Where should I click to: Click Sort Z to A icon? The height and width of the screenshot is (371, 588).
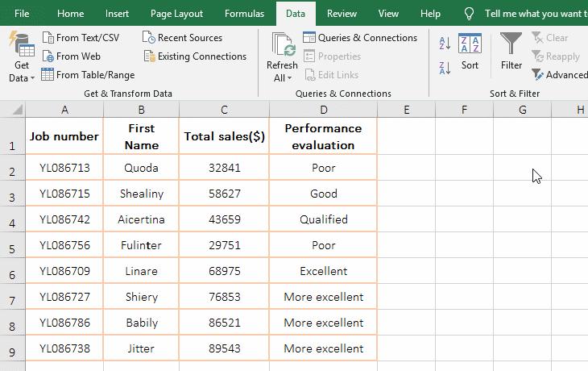(445, 68)
